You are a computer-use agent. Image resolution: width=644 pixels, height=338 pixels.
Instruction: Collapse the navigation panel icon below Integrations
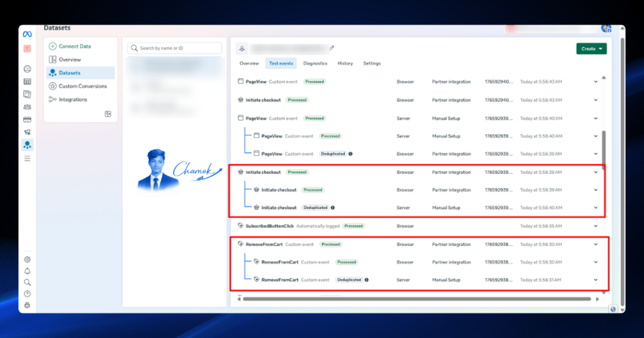click(x=108, y=114)
